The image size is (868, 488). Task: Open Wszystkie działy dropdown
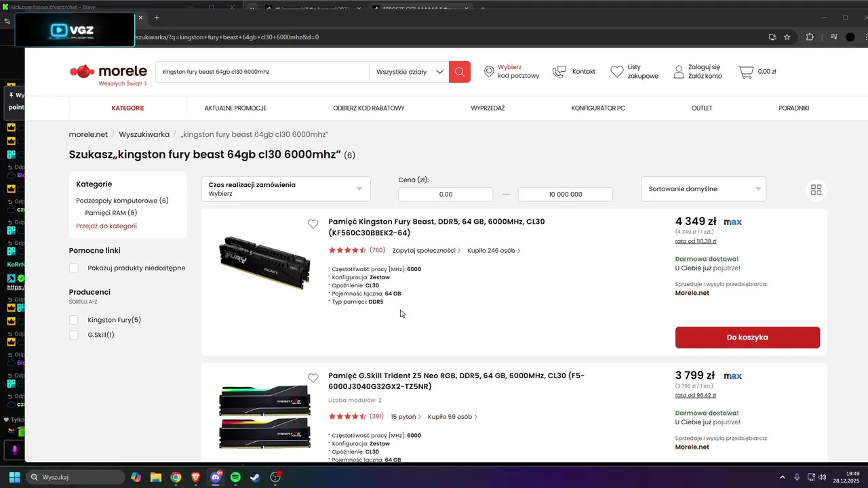[x=409, y=72]
